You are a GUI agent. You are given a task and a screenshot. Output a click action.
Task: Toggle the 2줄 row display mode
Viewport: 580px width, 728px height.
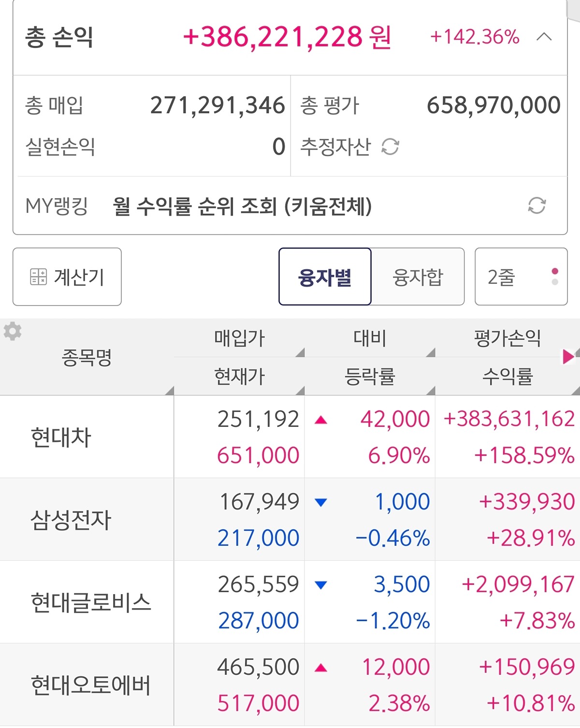click(521, 277)
